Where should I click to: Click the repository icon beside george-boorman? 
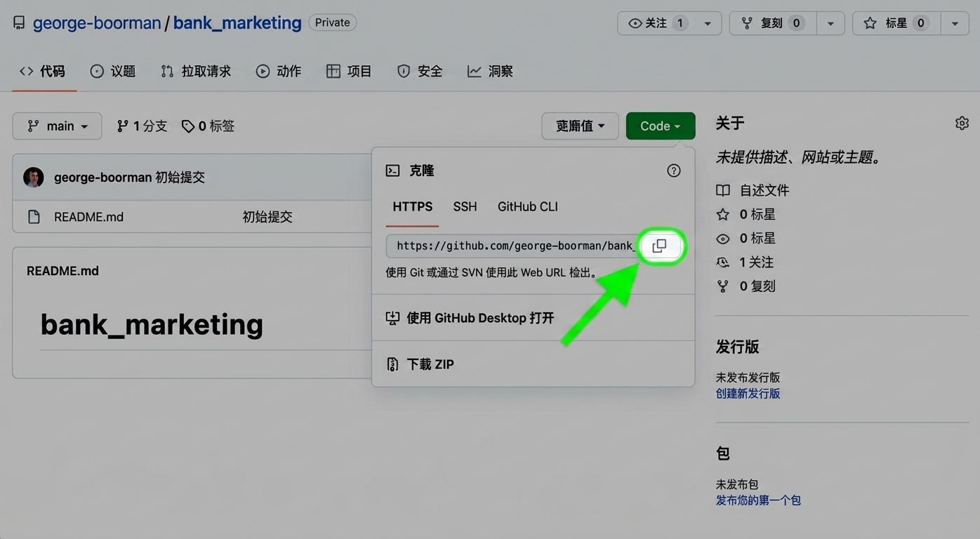(x=19, y=23)
